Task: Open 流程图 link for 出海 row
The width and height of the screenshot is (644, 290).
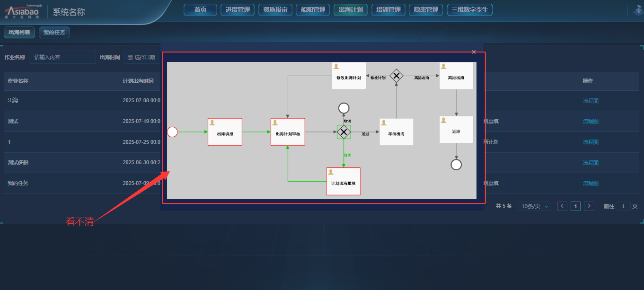Action: point(591,101)
